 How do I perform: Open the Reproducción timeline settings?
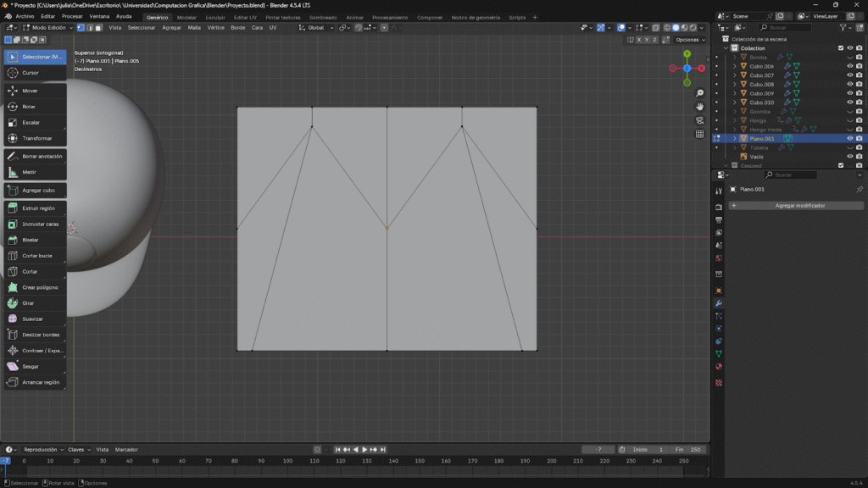coord(42,450)
